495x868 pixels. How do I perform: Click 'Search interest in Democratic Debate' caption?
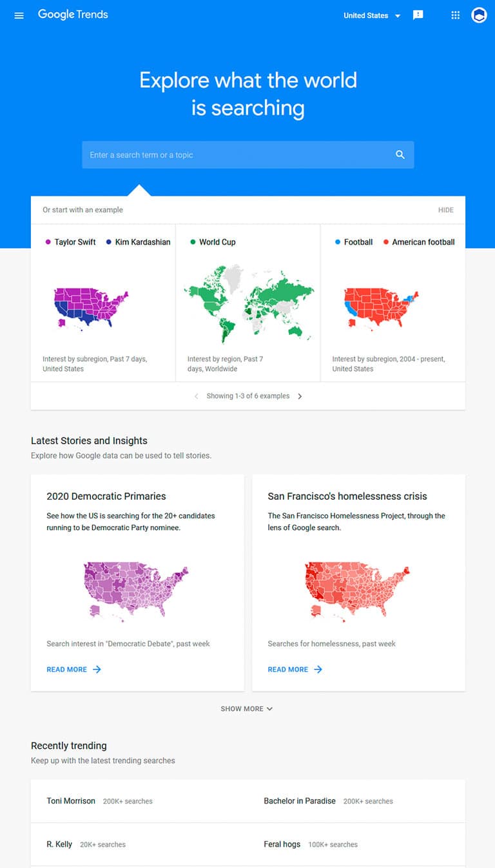tap(128, 644)
